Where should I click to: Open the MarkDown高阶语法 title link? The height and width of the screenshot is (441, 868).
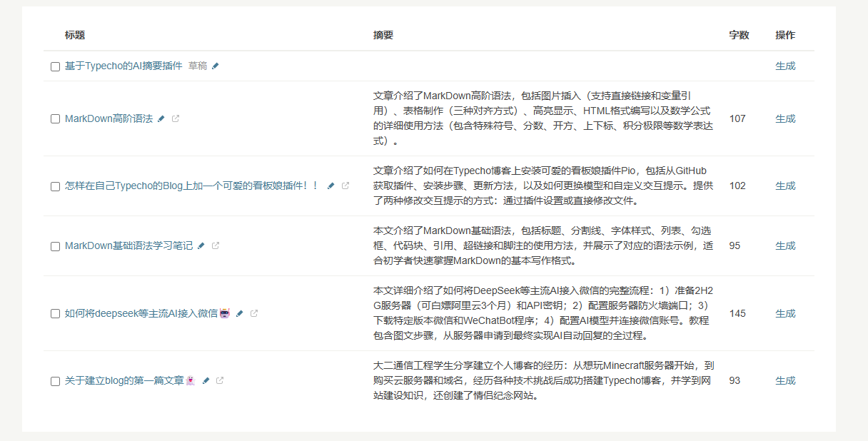[x=108, y=118]
